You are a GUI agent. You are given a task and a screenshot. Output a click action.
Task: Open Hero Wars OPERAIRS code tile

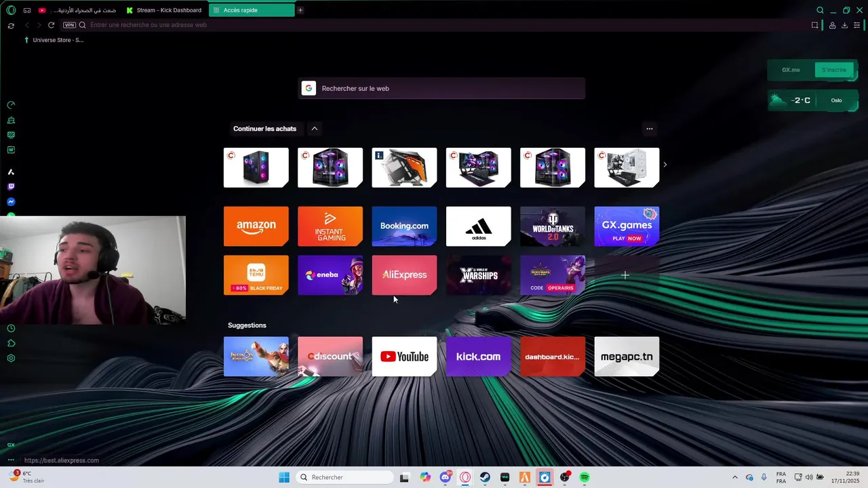[553, 275]
